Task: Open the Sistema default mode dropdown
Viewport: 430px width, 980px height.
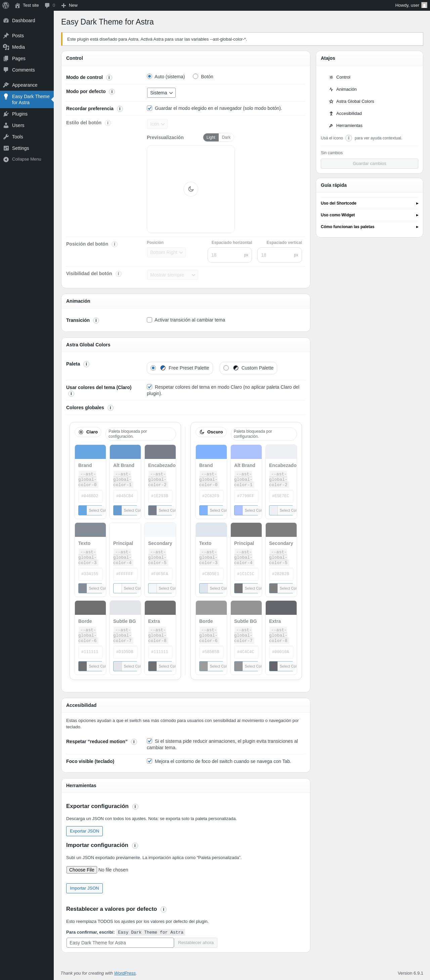Action: (161, 93)
